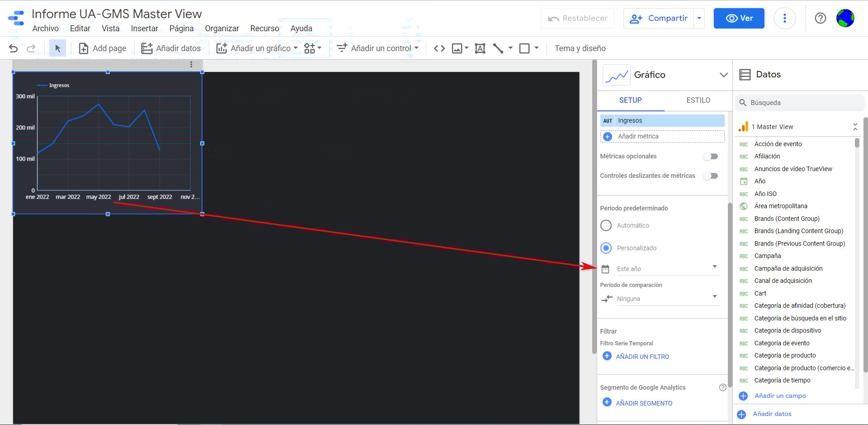Select the line drawing tool
Viewport: 868px width, 425px height.
tap(498, 48)
